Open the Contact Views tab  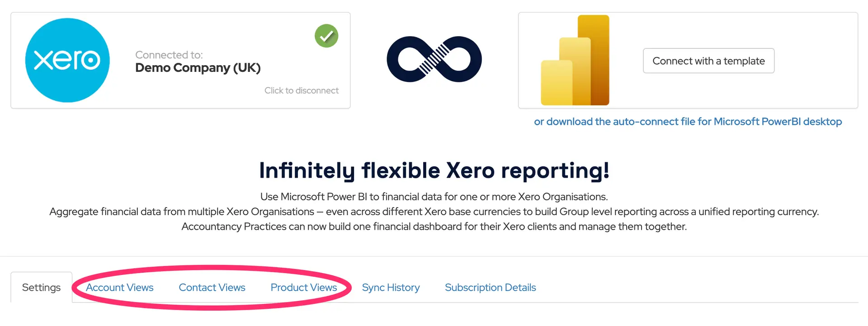[x=212, y=288]
